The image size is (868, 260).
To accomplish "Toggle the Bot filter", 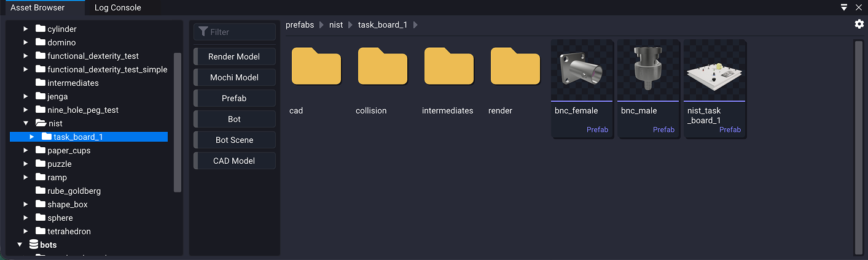I will point(234,119).
